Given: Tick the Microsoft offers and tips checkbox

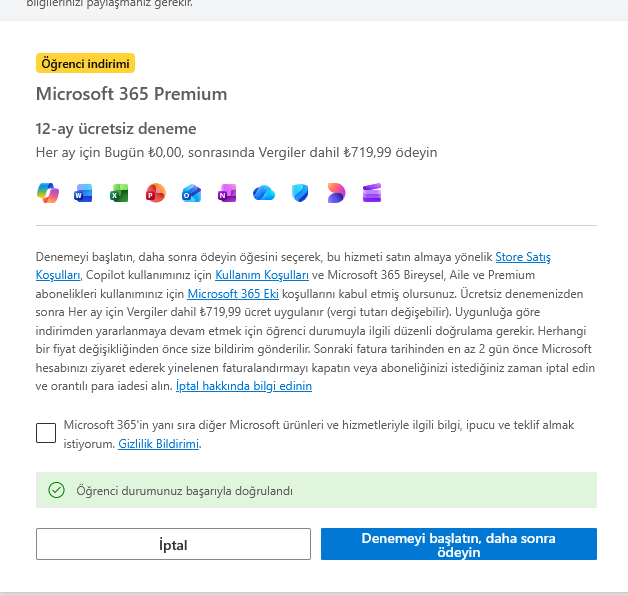Looking at the screenshot, I should coord(46,433).
